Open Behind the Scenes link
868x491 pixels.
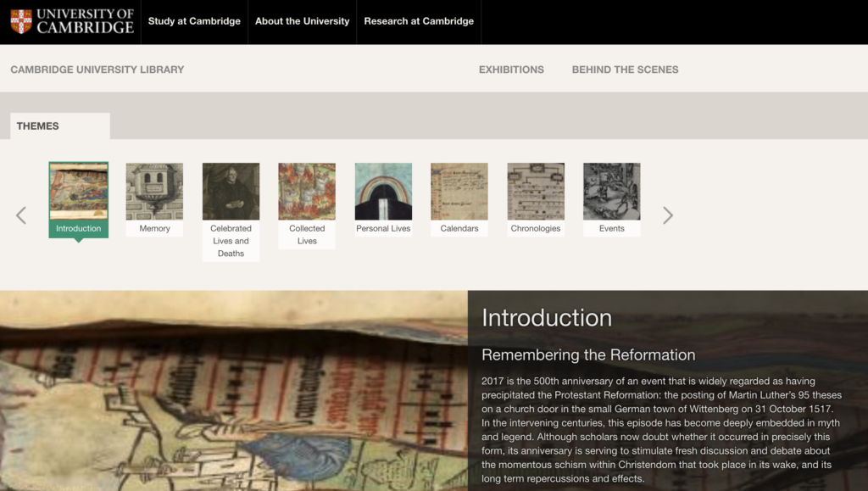625,70
